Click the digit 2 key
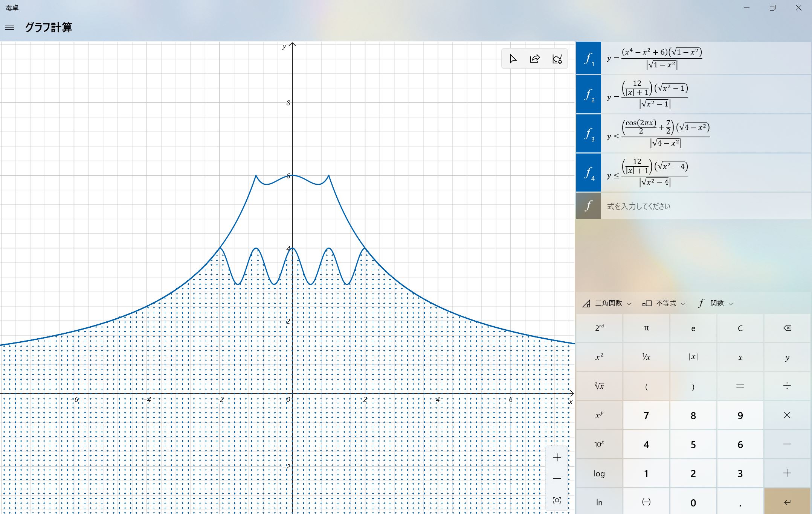This screenshot has height=514, width=812. [x=693, y=473]
